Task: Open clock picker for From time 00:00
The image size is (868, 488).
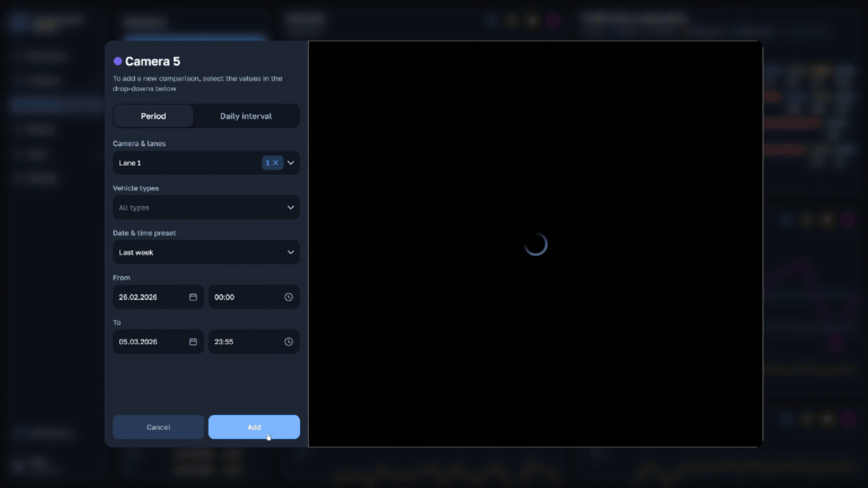Action: [x=289, y=297]
